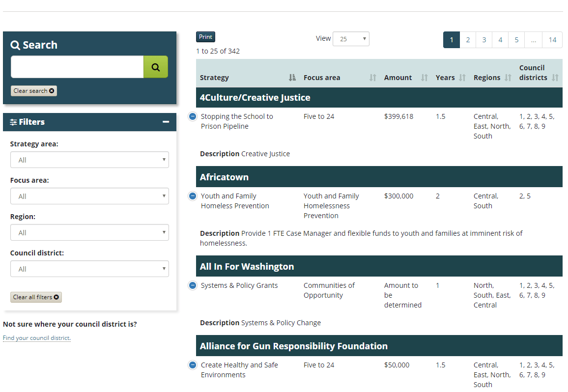Collapse Create Healthy and Safe Environments row
The height and width of the screenshot is (392, 568).
193,365
